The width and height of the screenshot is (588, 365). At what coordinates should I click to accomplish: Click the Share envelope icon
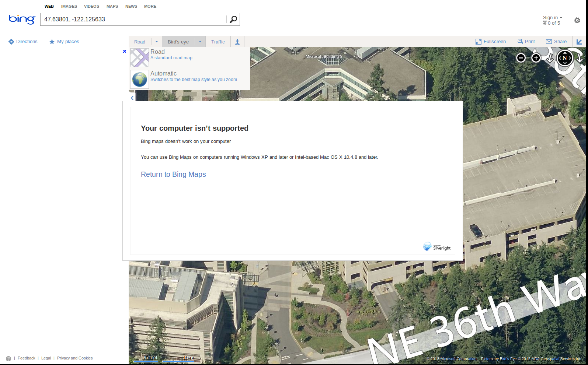click(x=549, y=42)
